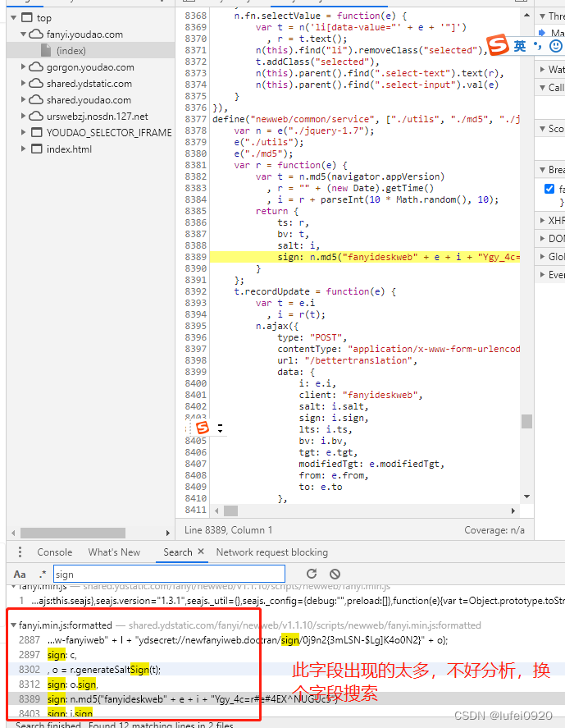Click code editor horizontal scroll-right arrow
Image resolution: width=565 pixels, height=728 pixels.
(513, 511)
